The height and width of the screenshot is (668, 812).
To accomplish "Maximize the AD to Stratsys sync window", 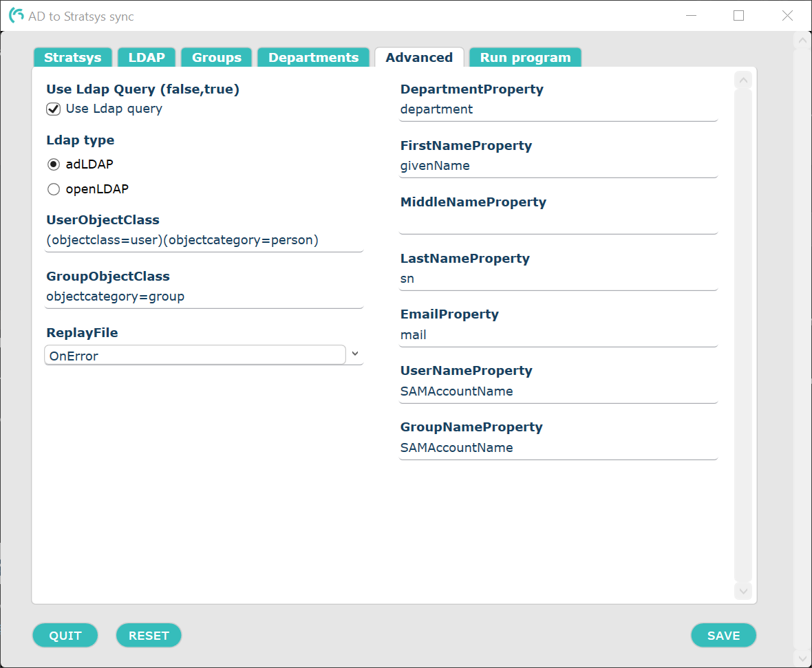I will click(x=739, y=16).
